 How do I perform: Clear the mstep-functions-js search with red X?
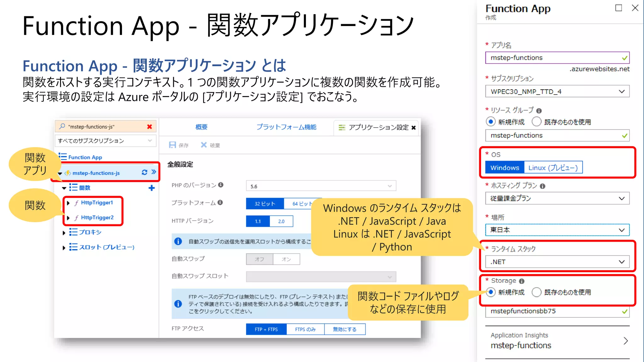point(150,127)
